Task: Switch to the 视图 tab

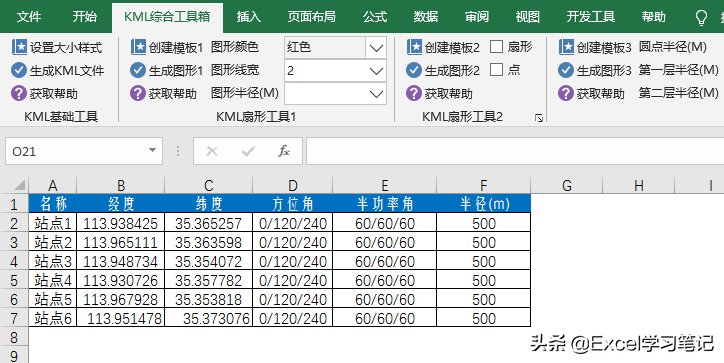Action: (x=528, y=17)
